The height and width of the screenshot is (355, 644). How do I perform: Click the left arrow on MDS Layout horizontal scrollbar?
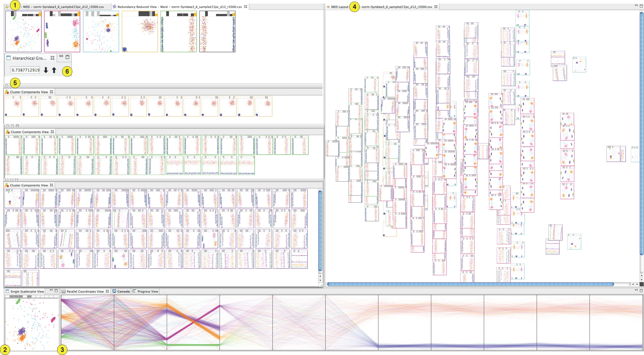(x=633, y=284)
